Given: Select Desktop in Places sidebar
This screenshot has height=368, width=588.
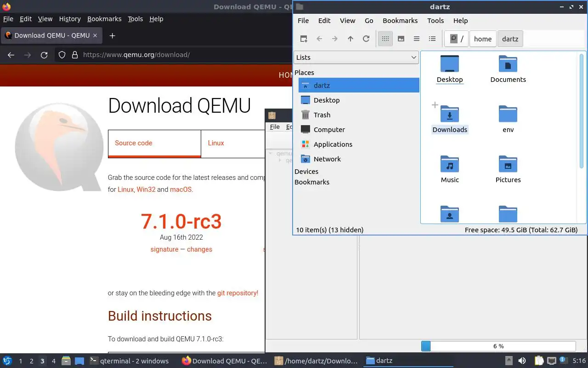Looking at the screenshot, I should (359, 100).
